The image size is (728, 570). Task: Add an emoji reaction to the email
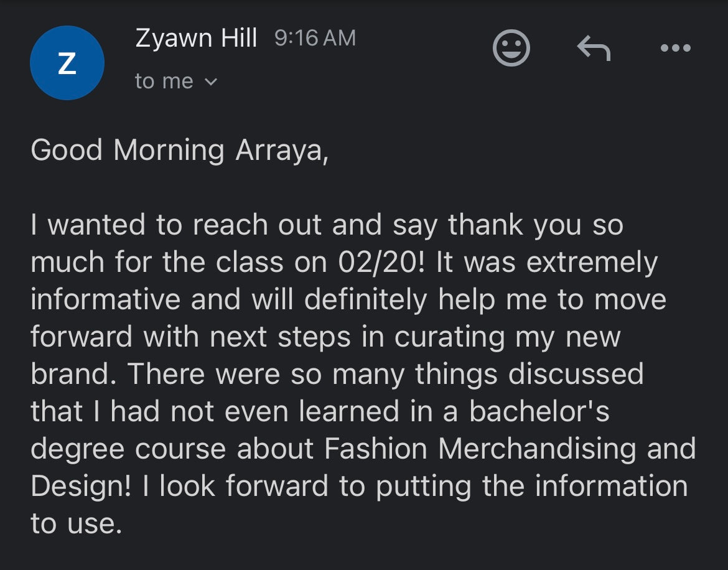(x=511, y=48)
